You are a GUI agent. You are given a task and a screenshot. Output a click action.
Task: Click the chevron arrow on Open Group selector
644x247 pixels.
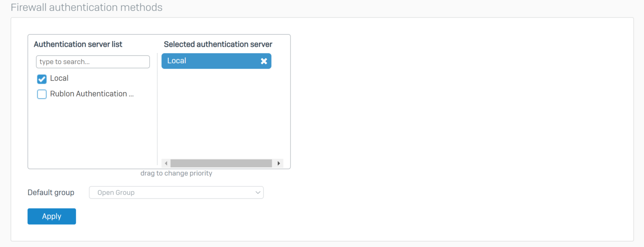(x=257, y=192)
